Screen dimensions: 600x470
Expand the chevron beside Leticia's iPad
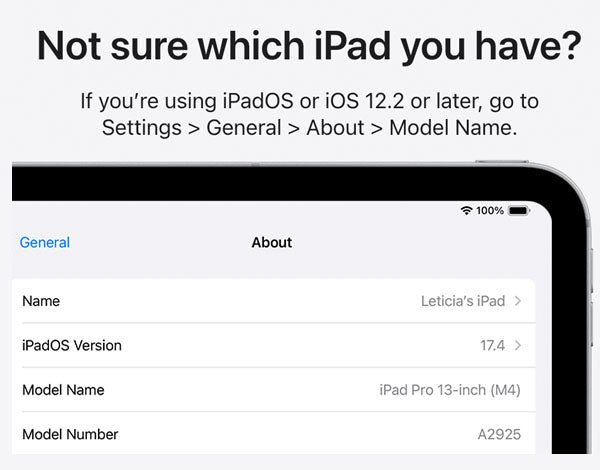[x=518, y=301]
